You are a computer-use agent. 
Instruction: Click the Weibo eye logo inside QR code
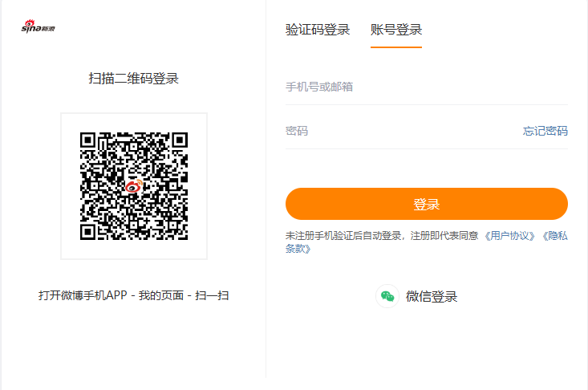(x=134, y=186)
